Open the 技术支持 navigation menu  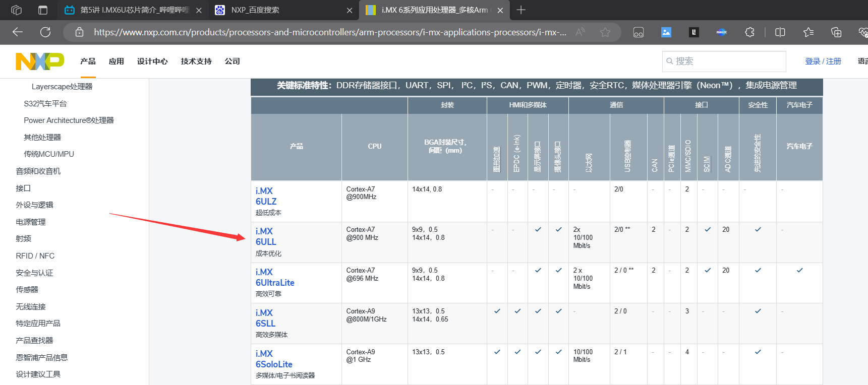tap(196, 61)
